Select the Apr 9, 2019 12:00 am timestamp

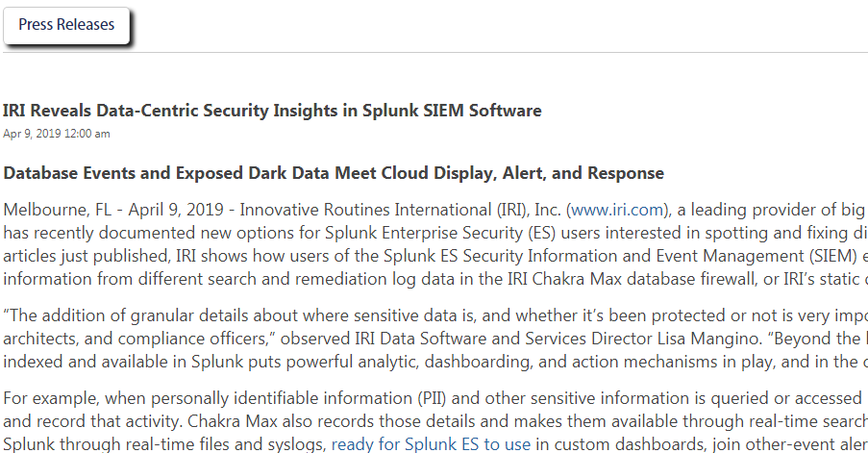57,134
